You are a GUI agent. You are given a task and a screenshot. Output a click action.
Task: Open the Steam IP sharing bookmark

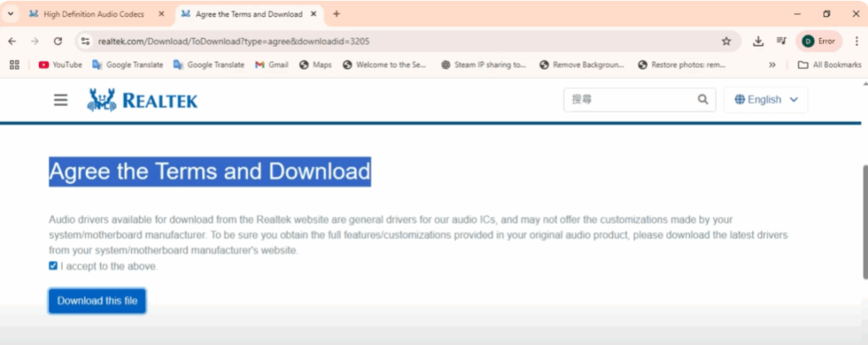(x=484, y=64)
